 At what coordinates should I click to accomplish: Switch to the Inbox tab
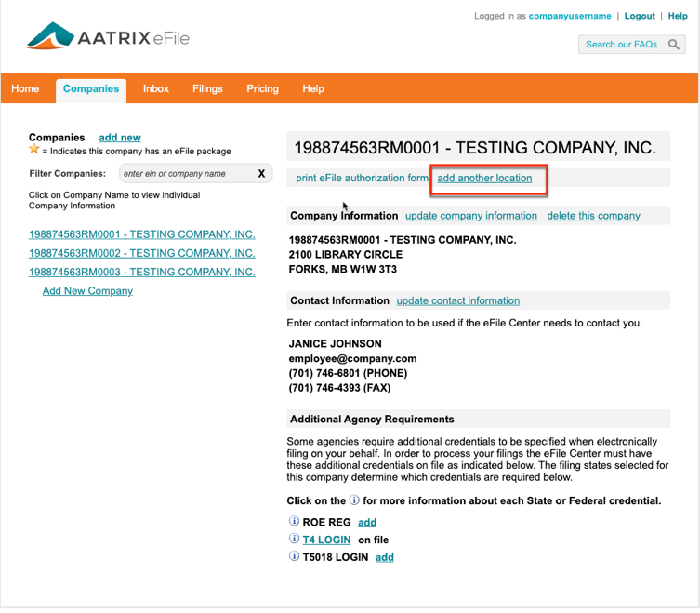click(156, 89)
